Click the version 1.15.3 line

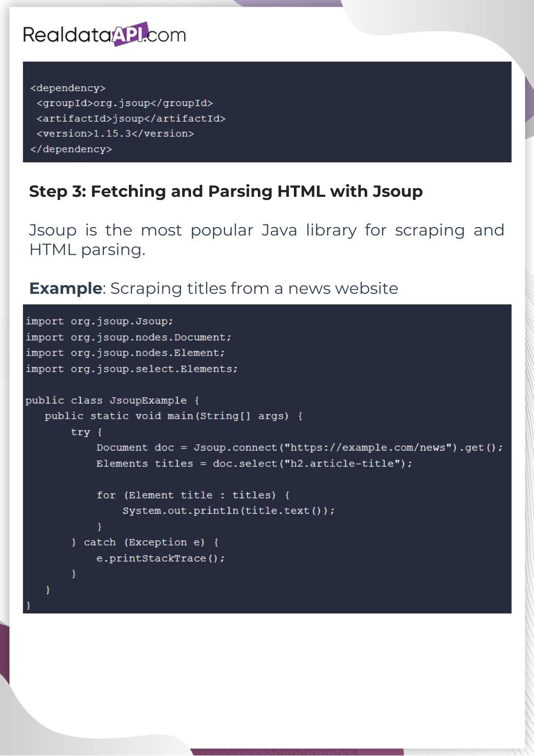(115, 134)
